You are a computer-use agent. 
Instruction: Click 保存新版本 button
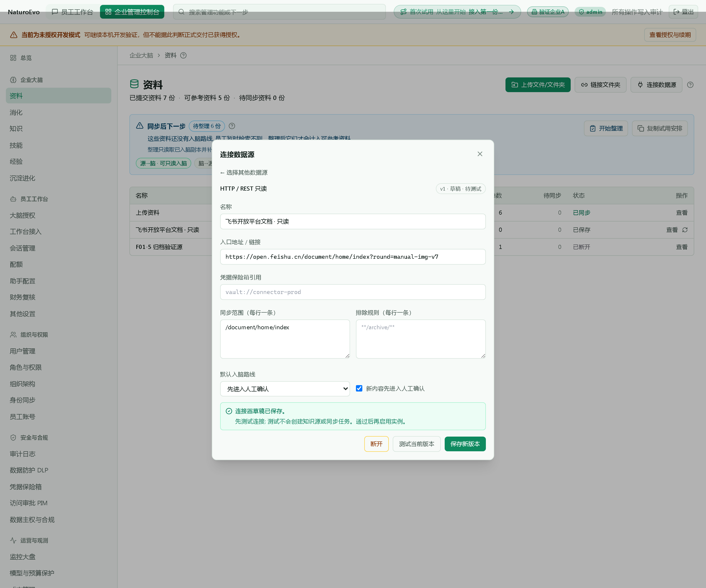465,444
